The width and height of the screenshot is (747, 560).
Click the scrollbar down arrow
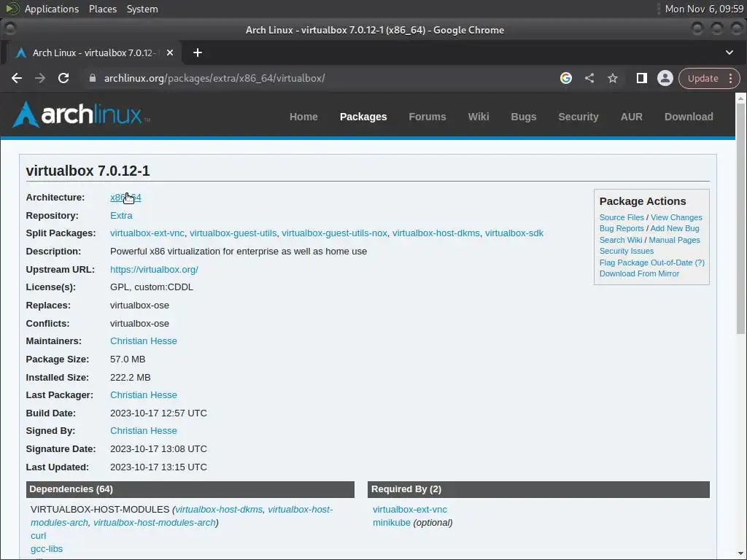point(740,554)
